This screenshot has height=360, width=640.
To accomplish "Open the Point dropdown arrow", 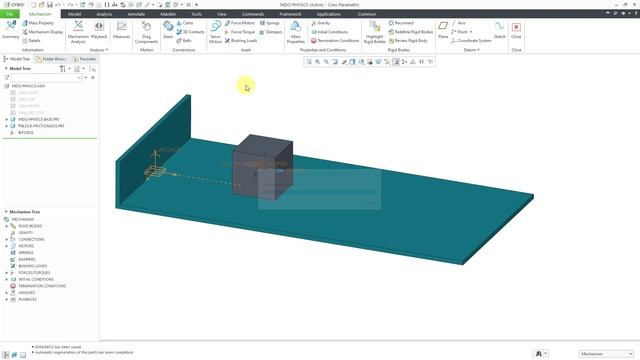I will [x=471, y=32].
